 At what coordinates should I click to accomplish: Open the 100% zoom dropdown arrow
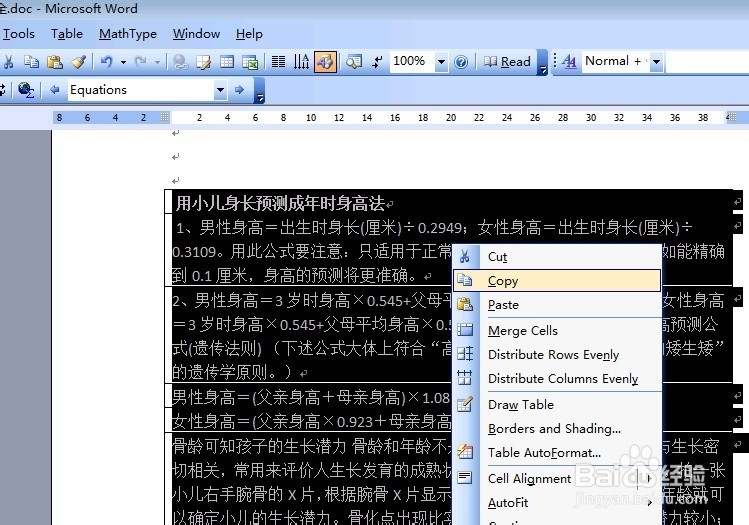click(x=441, y=62)
